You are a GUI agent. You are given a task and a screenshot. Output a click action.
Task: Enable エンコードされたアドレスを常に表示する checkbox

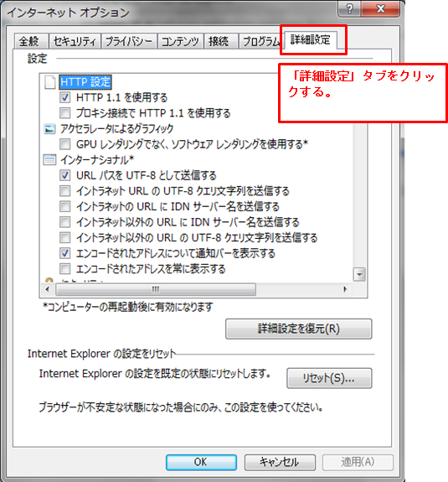click(64, 269)
